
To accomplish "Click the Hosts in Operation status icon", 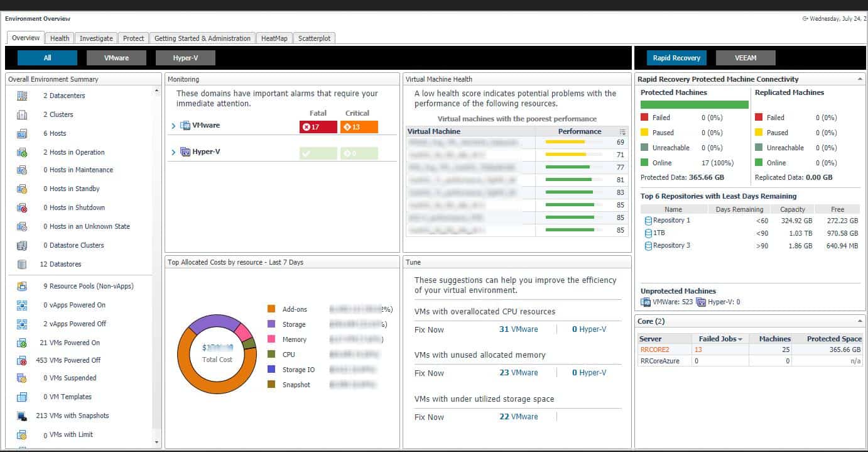I will (x=22, y=152).
